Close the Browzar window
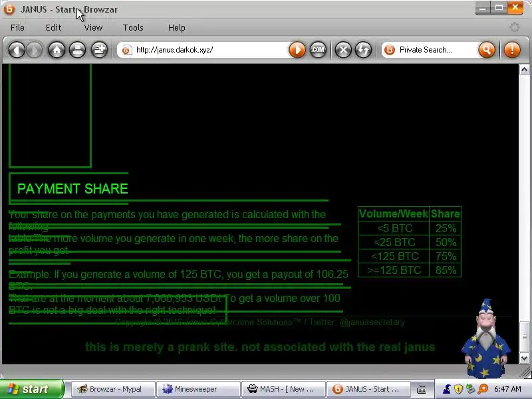This screenshot has height=399, width=532. pos(515,8)
